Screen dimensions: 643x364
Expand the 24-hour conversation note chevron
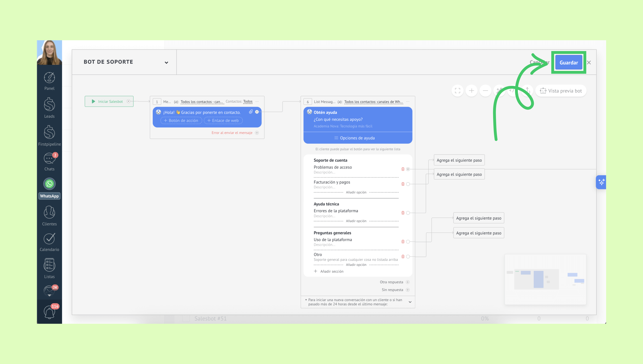[x=410, y=302]
